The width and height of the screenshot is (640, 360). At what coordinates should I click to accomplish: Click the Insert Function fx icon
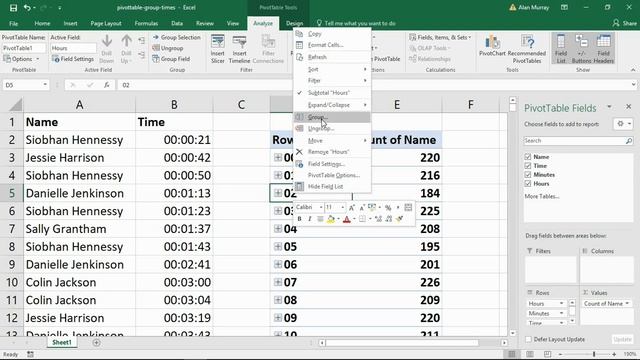click(x=107, y=85)
